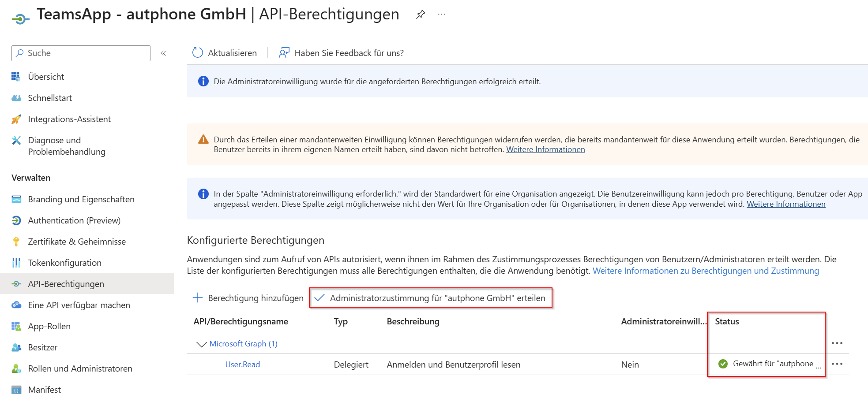Collapse the search pane with the chevron
Viewport: 868px width, 398px height.
click(163, 53)
